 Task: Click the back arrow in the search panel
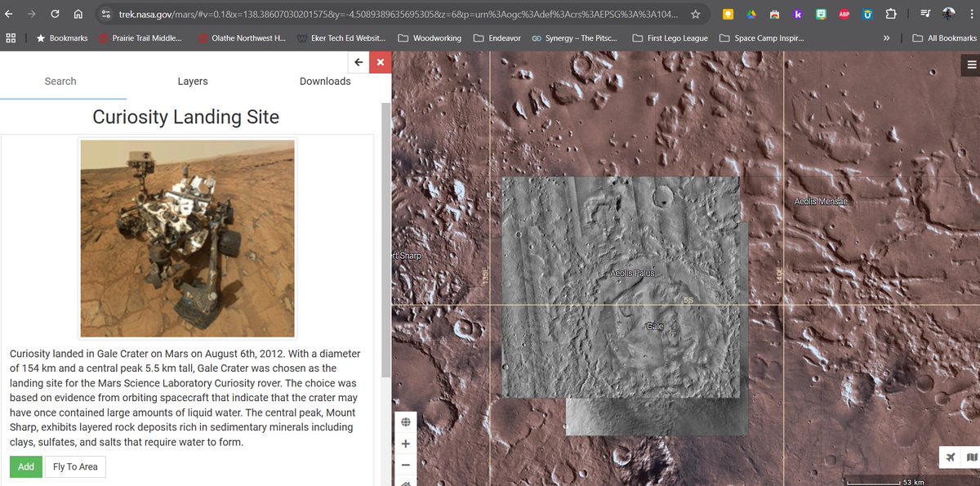[x=359, y=62]
